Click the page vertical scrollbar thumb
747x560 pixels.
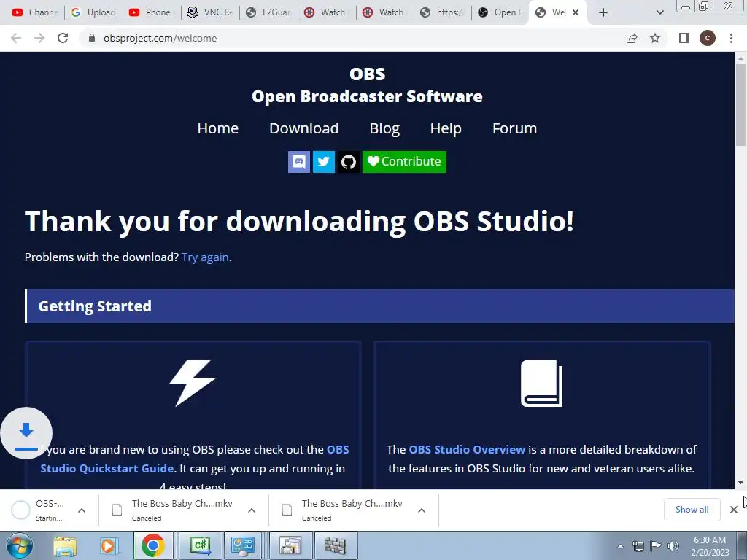click(x=740, y=105)
